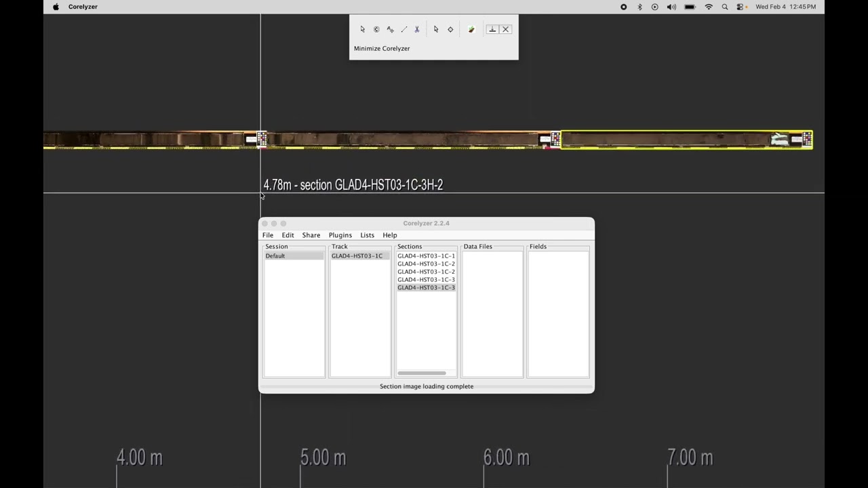Screen dimensions: 868x488
Task: Click the 7.00 m depth label
Action: pos(690,457)
